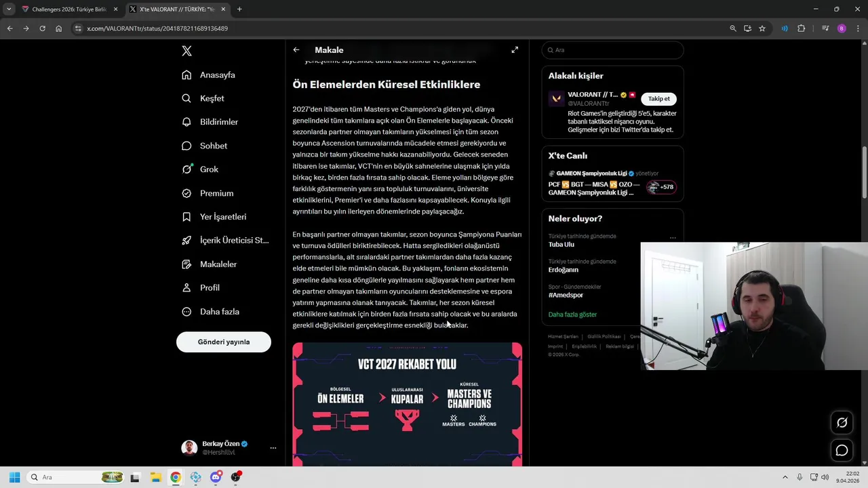Image resolution: width=868 pixels, height=488 pixels.
Task: Open Erişilebilirlik footer link
Action: click(x=585, y=346)
